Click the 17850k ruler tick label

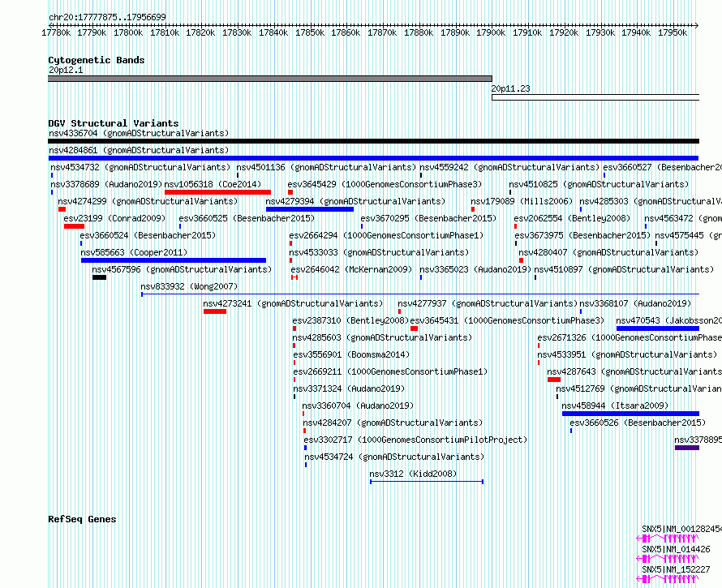pyautogui.click(x=310, y=32)
